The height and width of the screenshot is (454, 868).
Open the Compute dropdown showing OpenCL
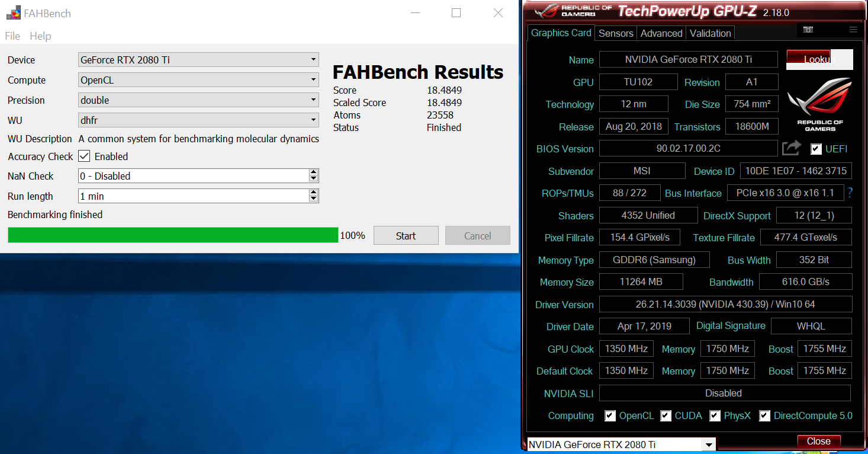point(198,79)
